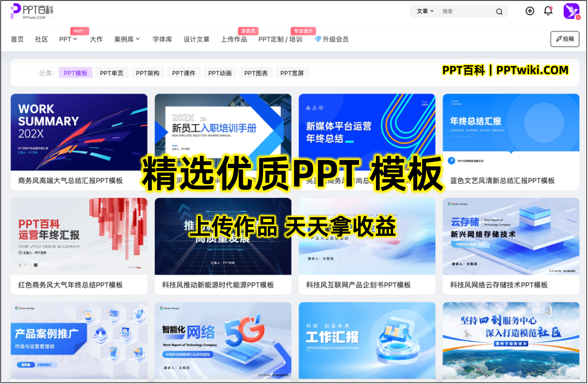Click the 搜索 input field
The image size is (588, 384).
point(467,11)
